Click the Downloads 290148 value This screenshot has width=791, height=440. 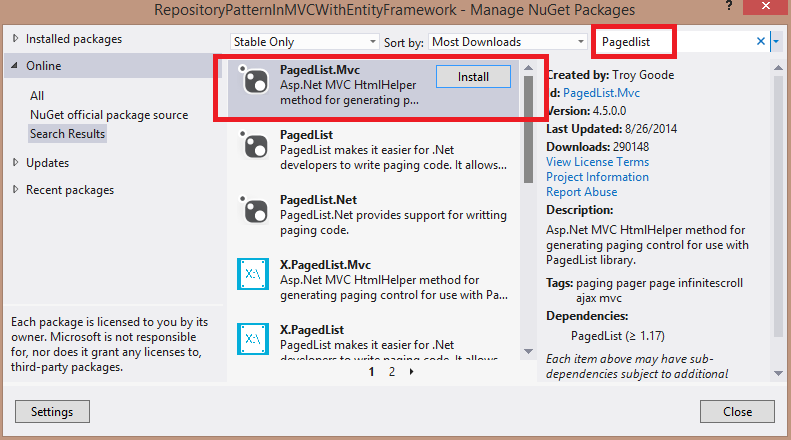pos(631,147)
